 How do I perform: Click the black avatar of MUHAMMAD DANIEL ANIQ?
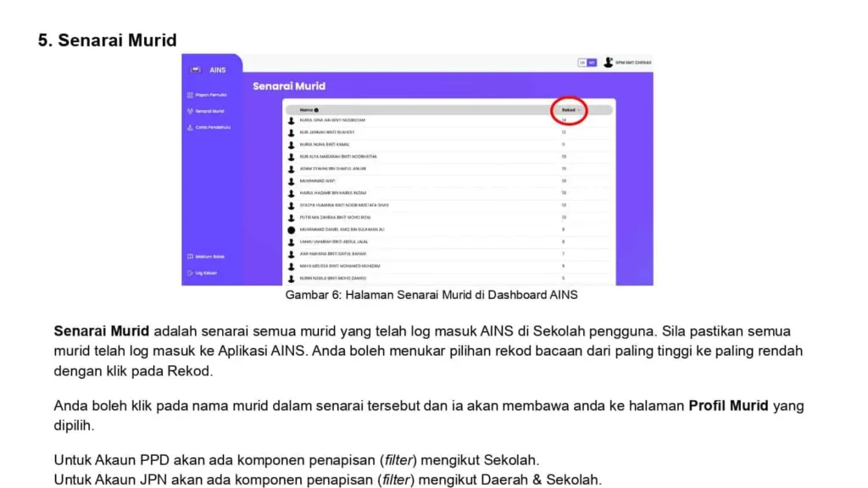[x=291, y=229]
